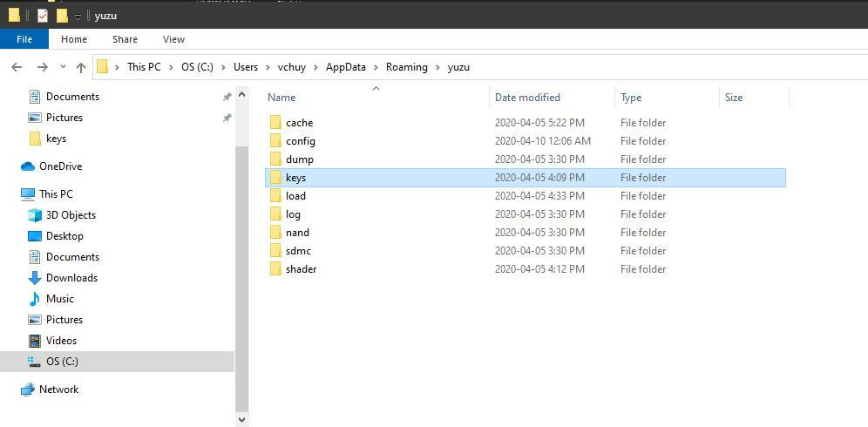Click 'yuzu' in address breadcrumb

[x=459, y=67]
